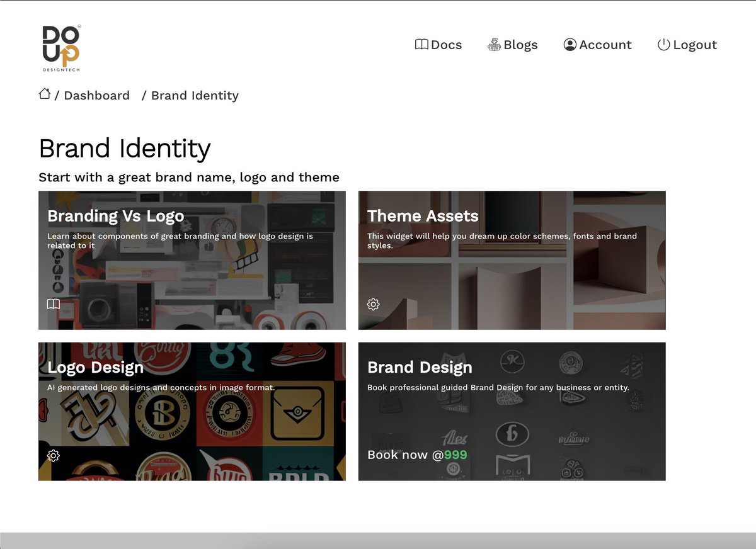Click the book icon on Branding Vs Logo card
The height and width of the screenshot is (549, 756).
click(x=54, y=304)
